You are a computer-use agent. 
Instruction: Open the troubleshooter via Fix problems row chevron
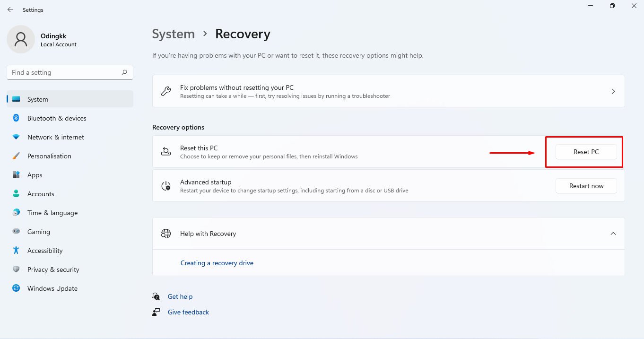pyautogui.click(x=613, y=91)
